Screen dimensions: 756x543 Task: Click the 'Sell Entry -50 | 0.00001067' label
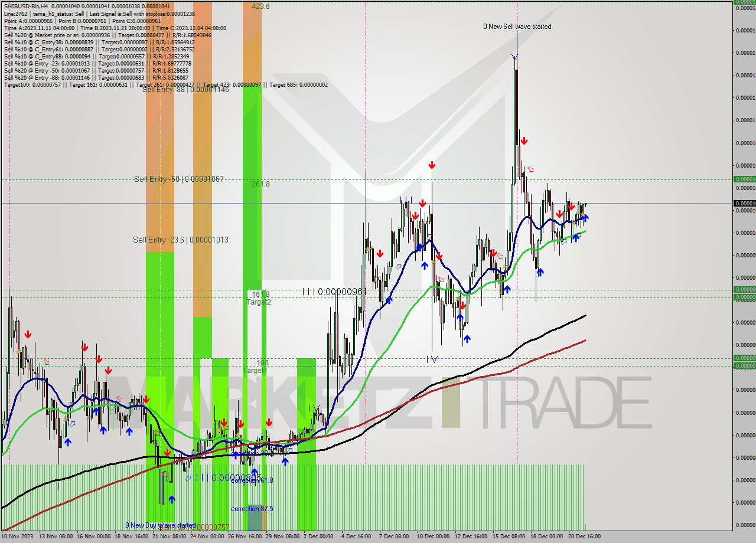[x=179, y=179]
